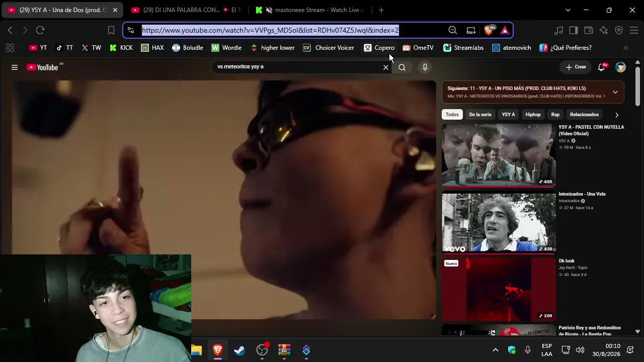Open Brave main hamburger menu

(x=634, y=30)
